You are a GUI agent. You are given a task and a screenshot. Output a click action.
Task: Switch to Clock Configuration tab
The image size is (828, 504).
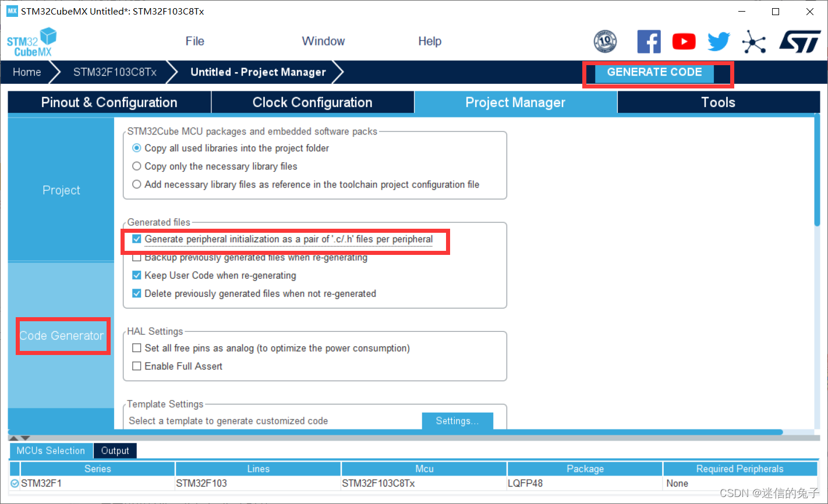point(312,102)
